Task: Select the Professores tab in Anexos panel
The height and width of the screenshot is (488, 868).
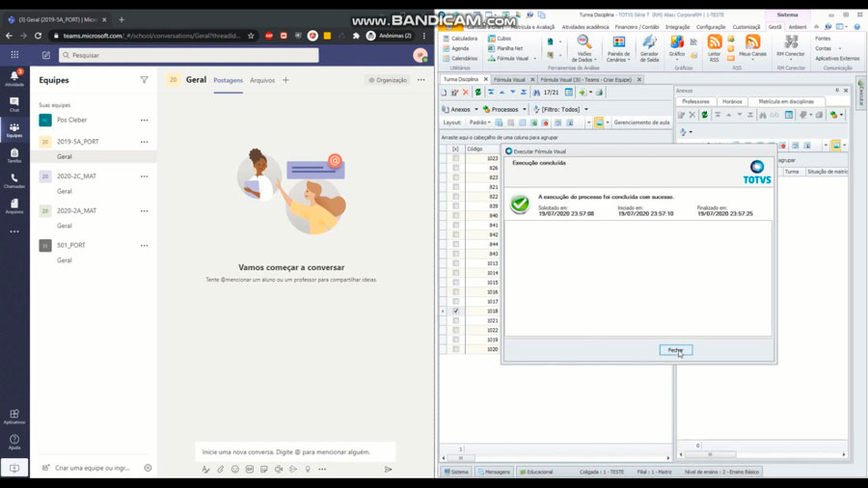Action: click(x=695, y=101)
